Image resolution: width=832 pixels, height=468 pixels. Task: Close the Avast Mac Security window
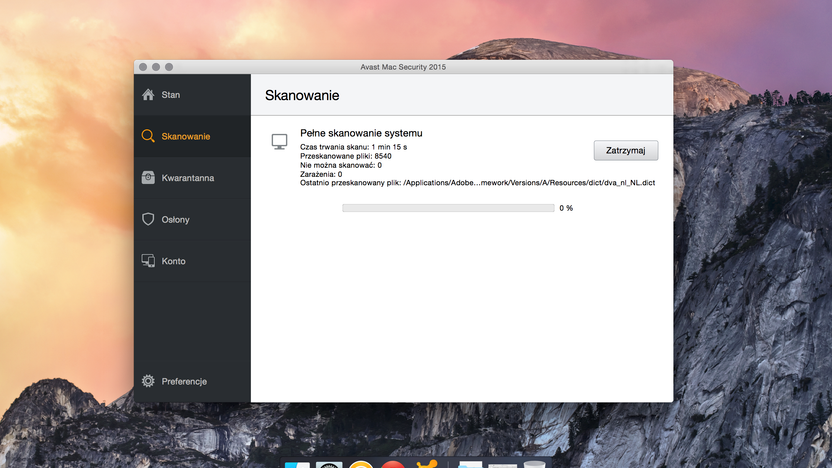tap(143, 67)
